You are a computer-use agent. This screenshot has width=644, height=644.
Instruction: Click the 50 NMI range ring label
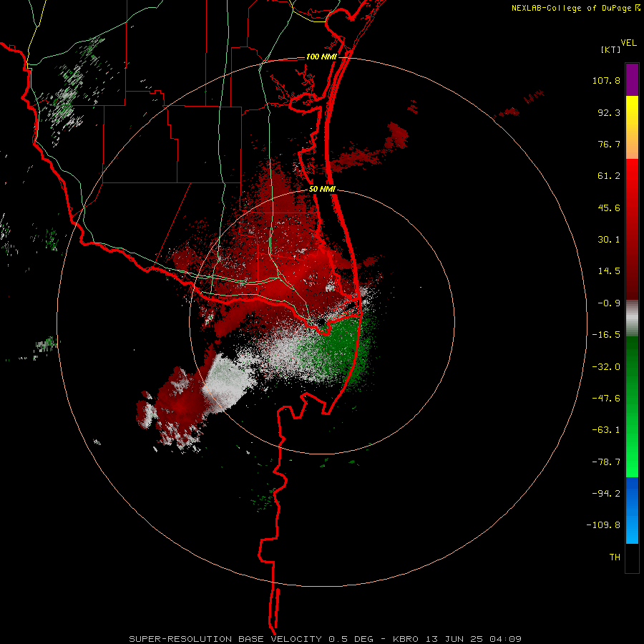click(x=322, y=190)
